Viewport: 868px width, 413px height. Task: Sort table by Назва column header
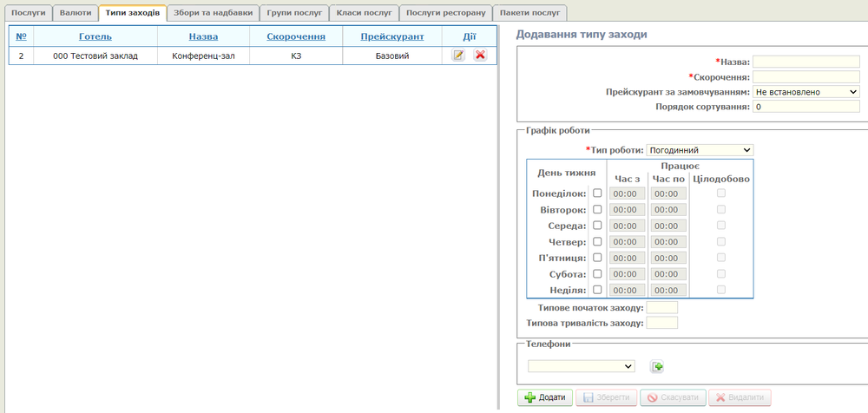click(203, 36)
